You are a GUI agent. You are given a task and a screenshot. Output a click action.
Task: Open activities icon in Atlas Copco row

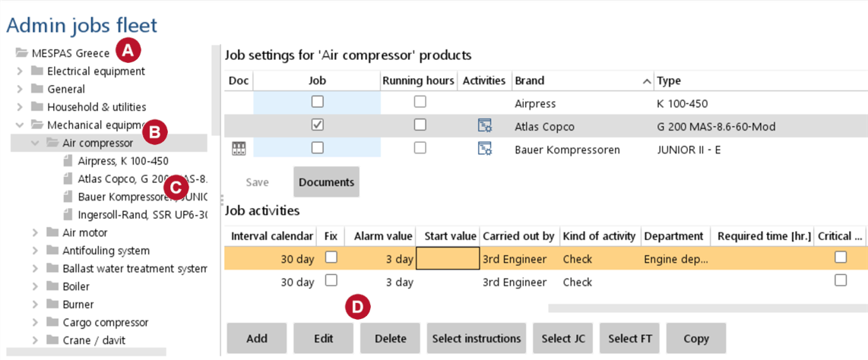(484, 125)
